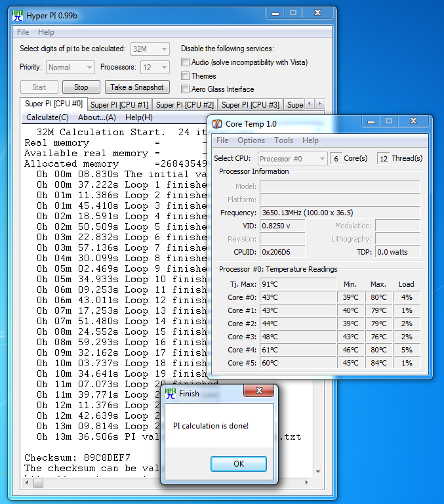Click the core count field showing 6
Screen dimensions: 444x504
pos(336,159)
